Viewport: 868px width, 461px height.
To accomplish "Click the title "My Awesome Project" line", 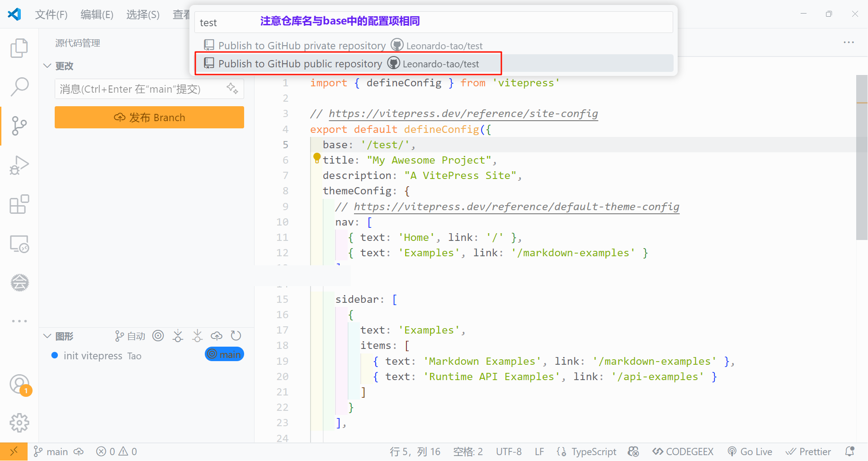I will click(x=410, y=160).
